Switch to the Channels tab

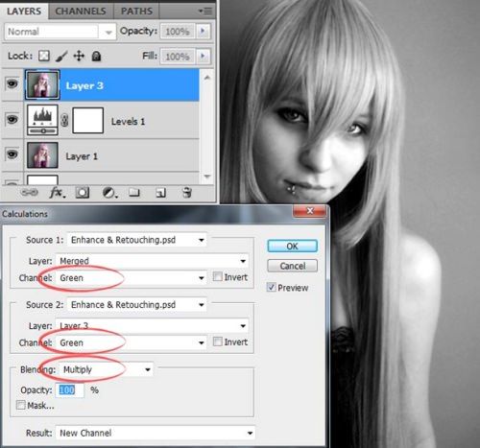click(x=81, y=12)
